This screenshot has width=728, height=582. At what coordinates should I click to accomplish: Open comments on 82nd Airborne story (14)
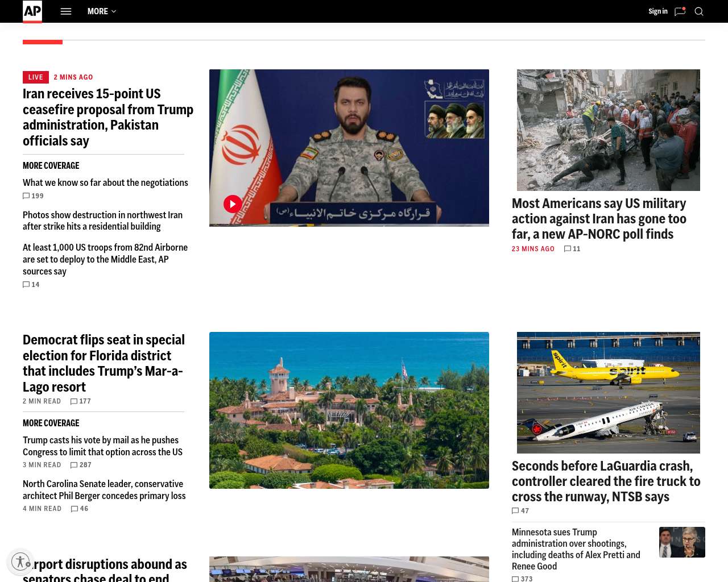tap(31, 285)
